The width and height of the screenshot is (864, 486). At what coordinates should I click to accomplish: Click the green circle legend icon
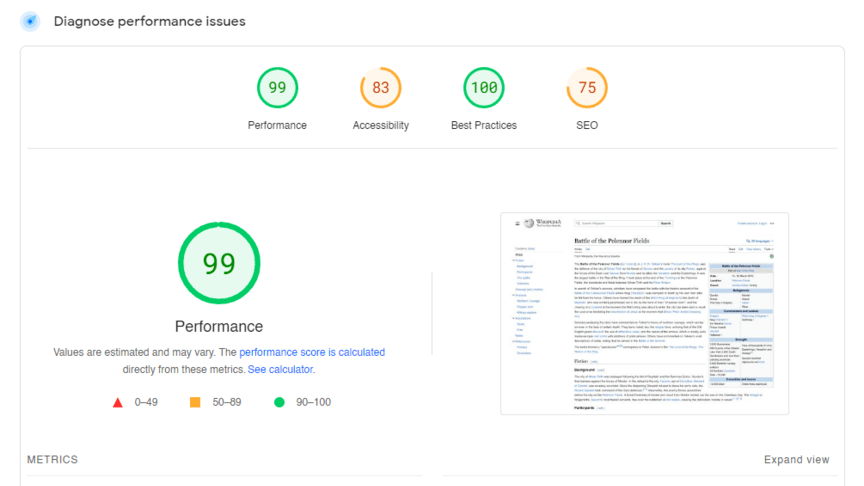[279, 403]
